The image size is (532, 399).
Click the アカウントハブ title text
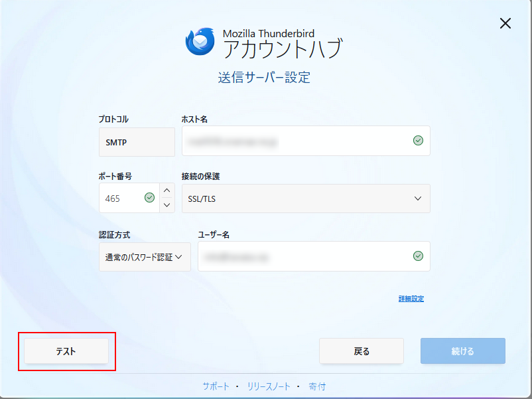(283, 49)
